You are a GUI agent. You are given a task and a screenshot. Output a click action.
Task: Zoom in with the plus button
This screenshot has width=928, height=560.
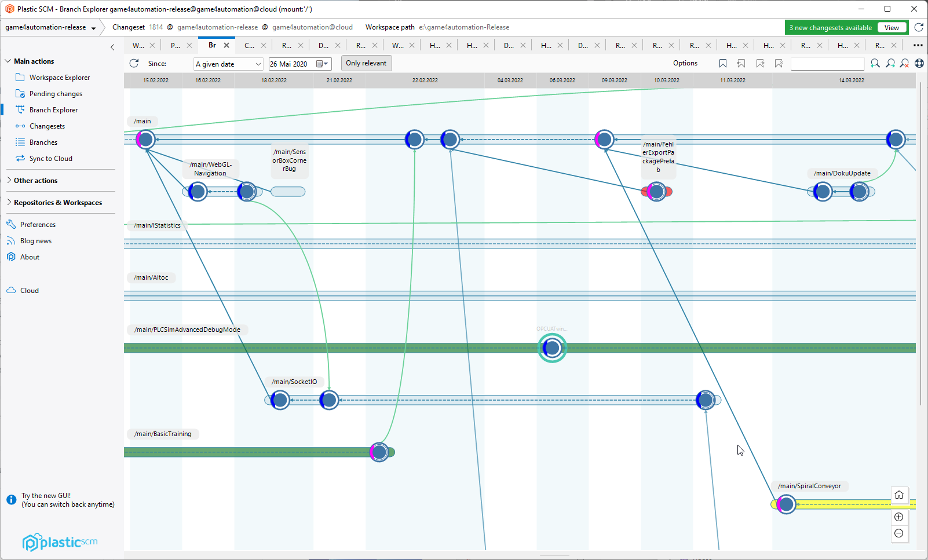pyautogui.click(x=898, y=517)
